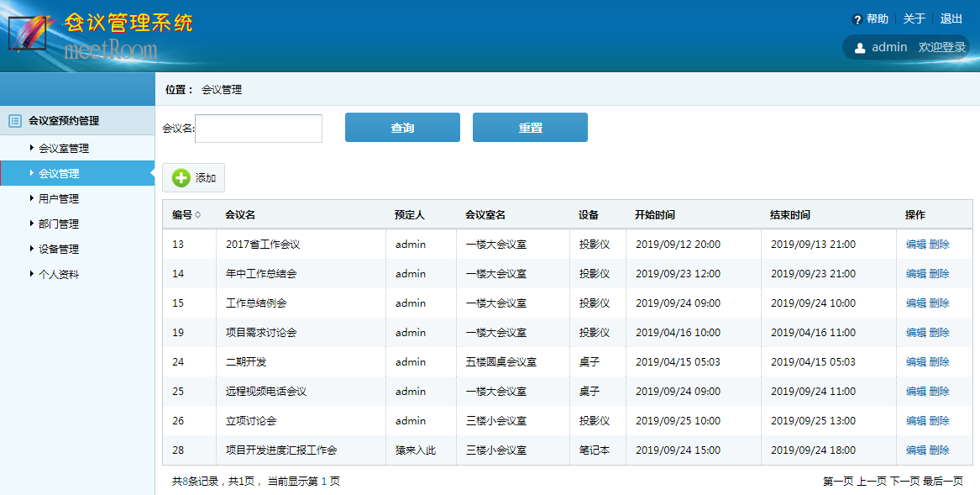
Task: Edit 项目开发进度汇报工作会 row
Action: tap(916, 450)
